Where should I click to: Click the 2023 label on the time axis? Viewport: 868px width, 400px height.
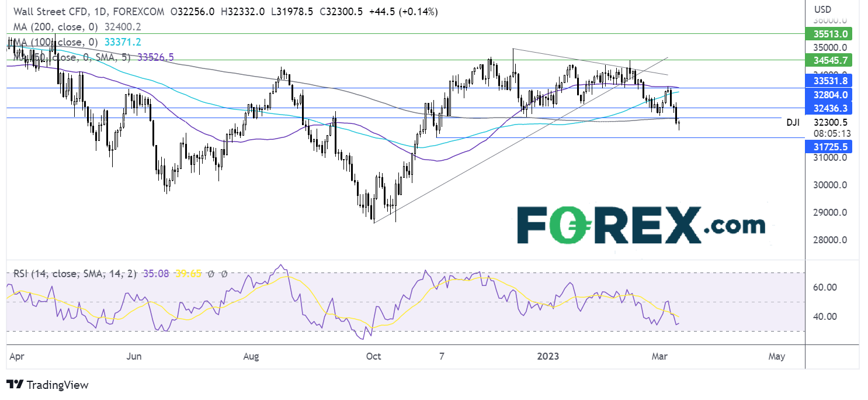pyautogui.click(x=548, y=356)
